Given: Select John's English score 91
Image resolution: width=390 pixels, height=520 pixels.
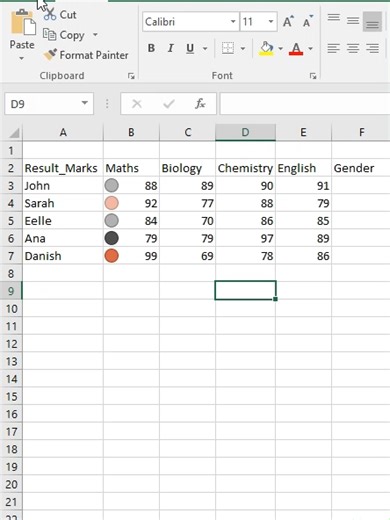Looking at the screenshot, I should click(303, 186).
